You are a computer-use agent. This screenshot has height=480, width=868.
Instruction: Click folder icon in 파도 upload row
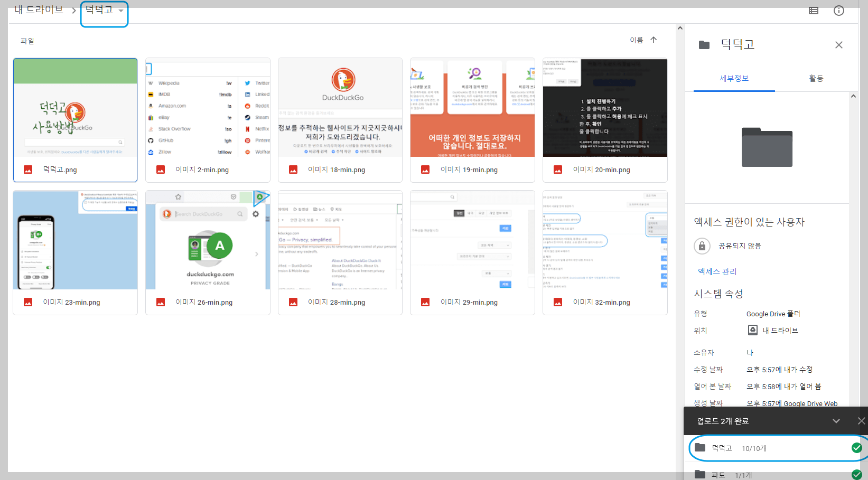(700, 474)
